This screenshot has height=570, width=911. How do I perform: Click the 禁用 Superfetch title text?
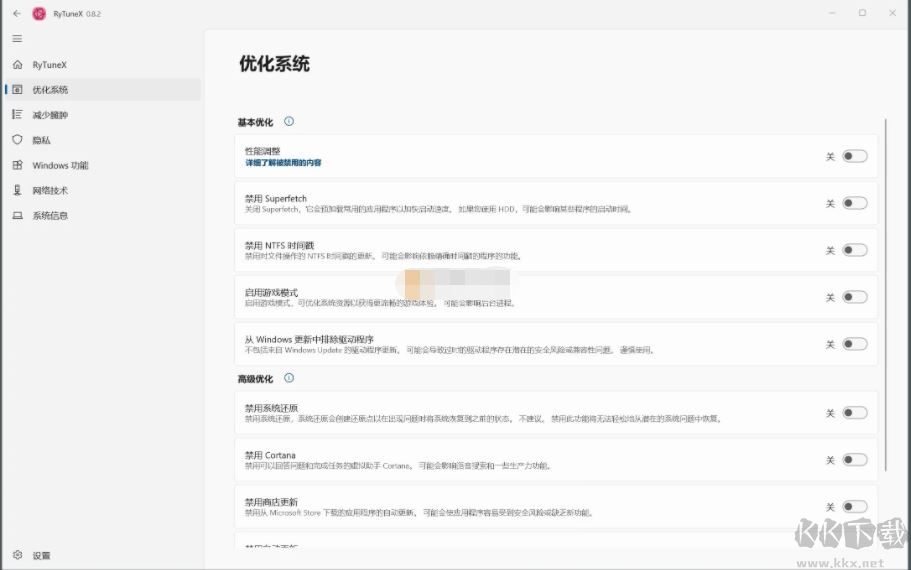(275, 198)
